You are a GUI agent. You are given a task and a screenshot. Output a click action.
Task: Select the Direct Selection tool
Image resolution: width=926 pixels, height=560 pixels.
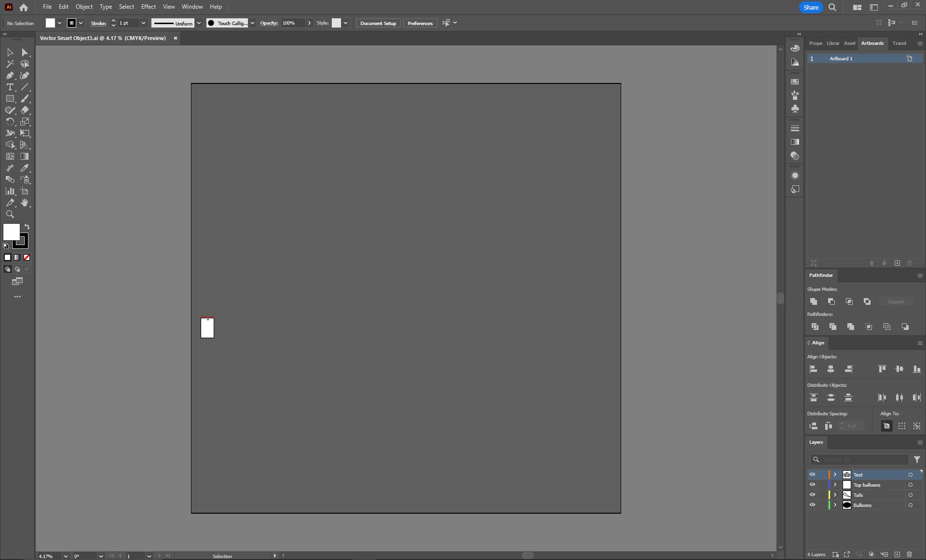pyautogui.click(x=25, y=52)
